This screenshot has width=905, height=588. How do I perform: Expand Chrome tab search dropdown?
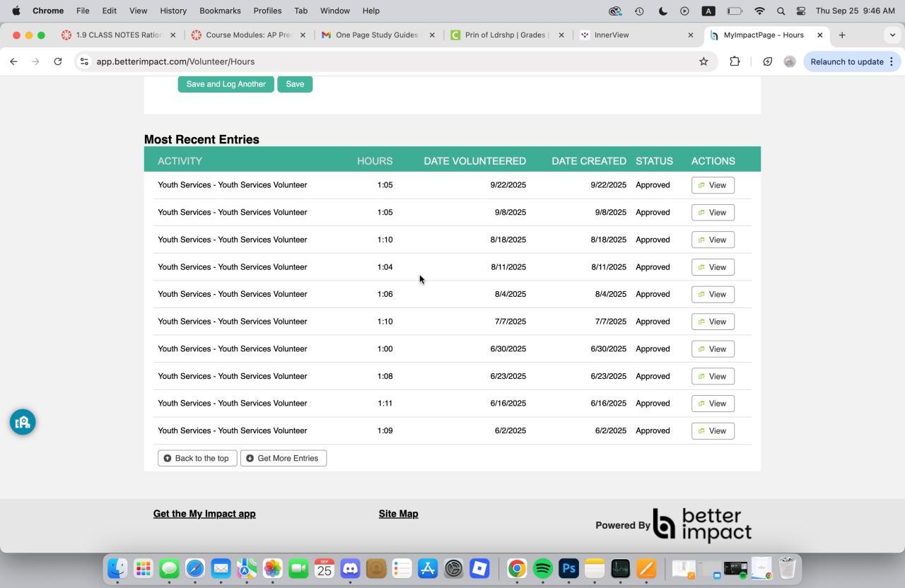[x=892, y=35]
